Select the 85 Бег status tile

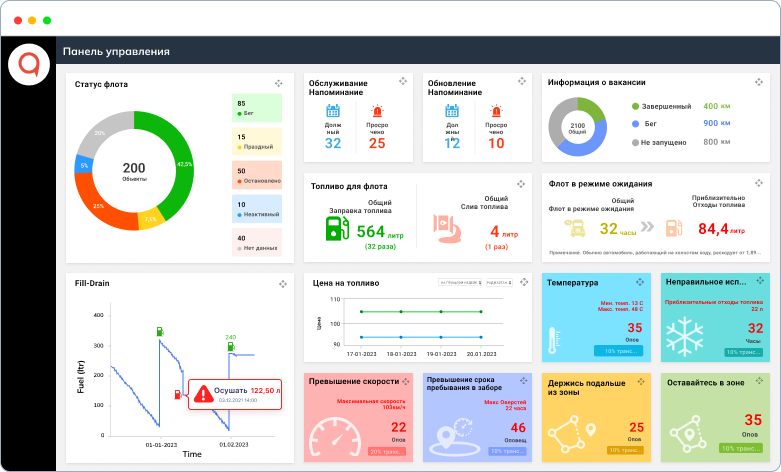tap(257, 108)
